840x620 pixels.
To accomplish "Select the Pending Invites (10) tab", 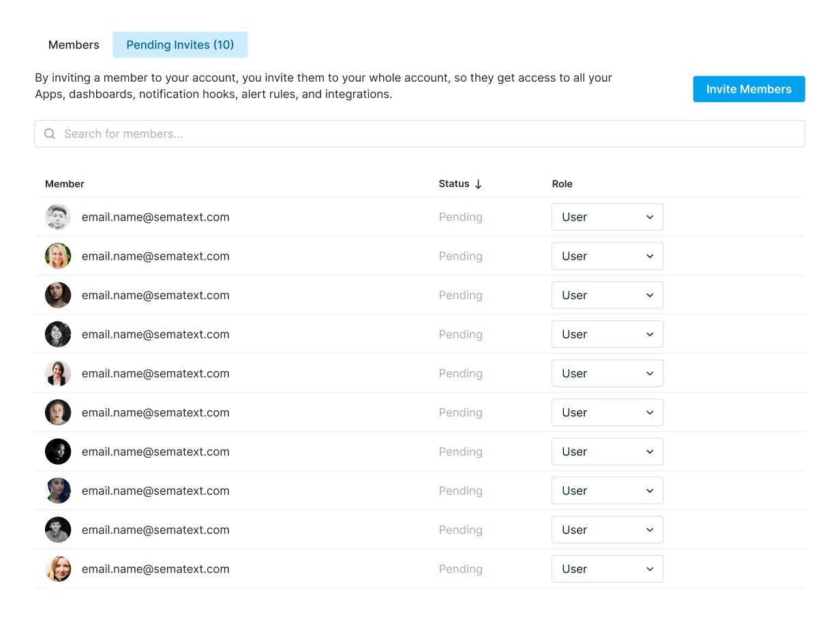I will click(180, 45).
